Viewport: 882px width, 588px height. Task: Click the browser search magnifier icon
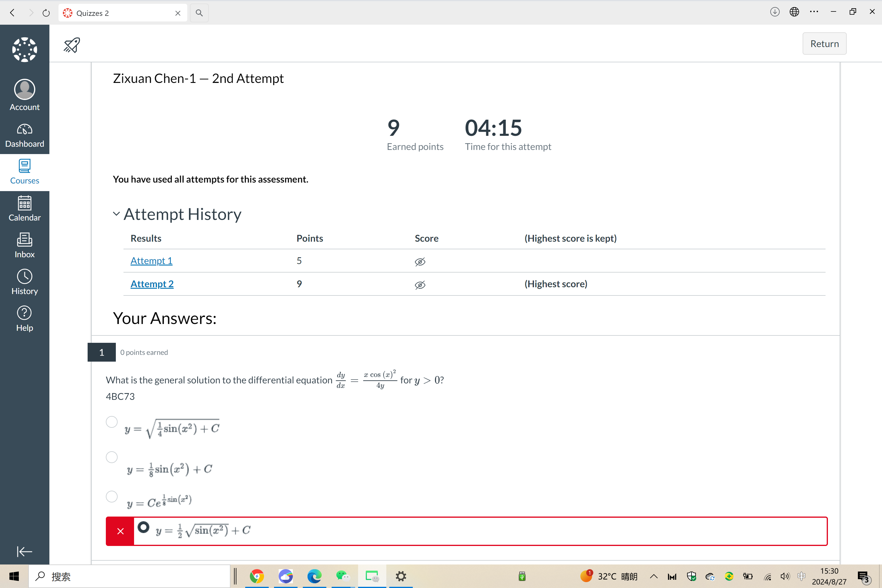pyautogui.click(x=199, y=13)
